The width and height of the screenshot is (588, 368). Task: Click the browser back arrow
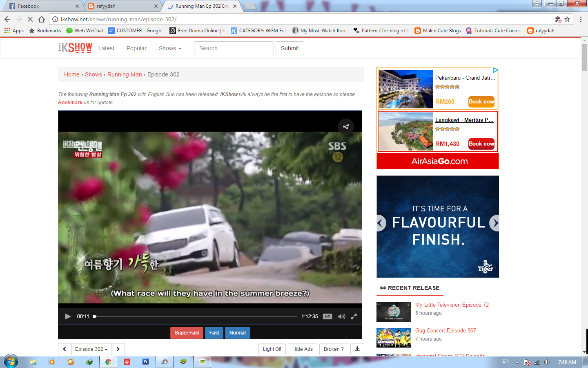pos(7,19)
